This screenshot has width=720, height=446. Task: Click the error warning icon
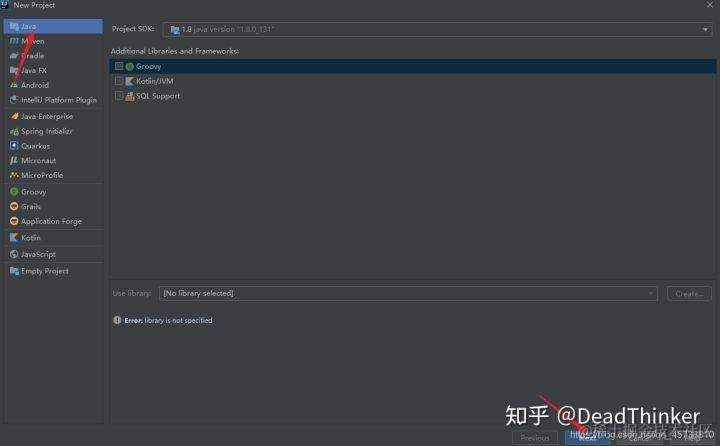pos(117,320)
